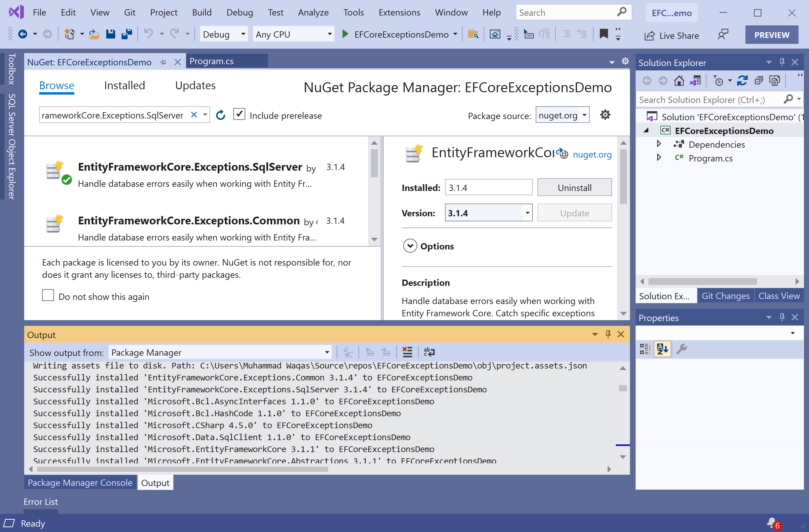Open the notifications bell in status bar

coord(772,523)
